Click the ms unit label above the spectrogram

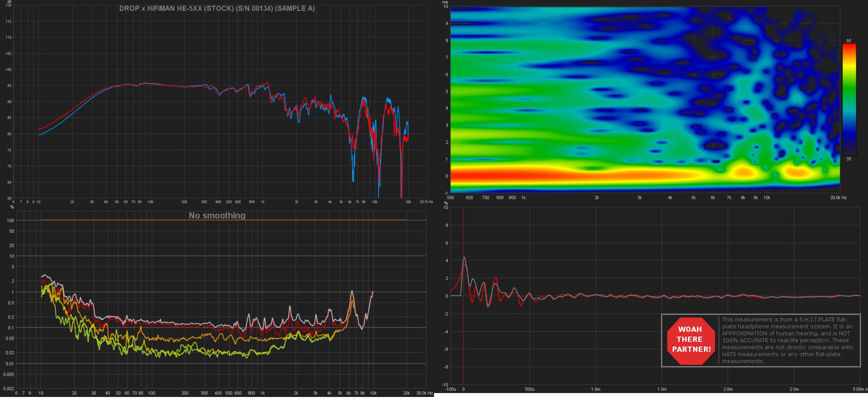point(445,2)
